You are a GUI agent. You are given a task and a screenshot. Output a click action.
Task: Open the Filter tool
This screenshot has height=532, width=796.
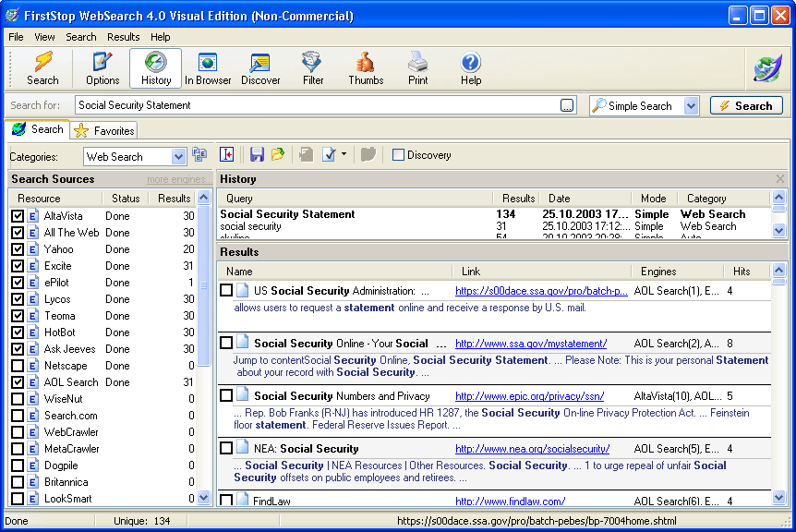click(x=313, y=68)
